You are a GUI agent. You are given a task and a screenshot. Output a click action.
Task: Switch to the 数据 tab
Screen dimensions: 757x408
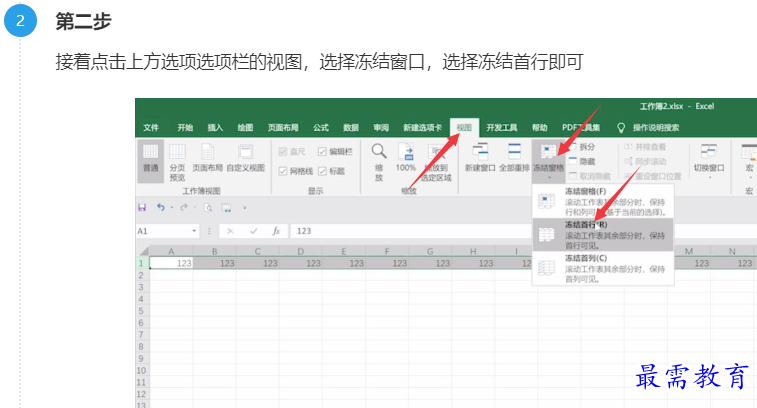[350, 127]
